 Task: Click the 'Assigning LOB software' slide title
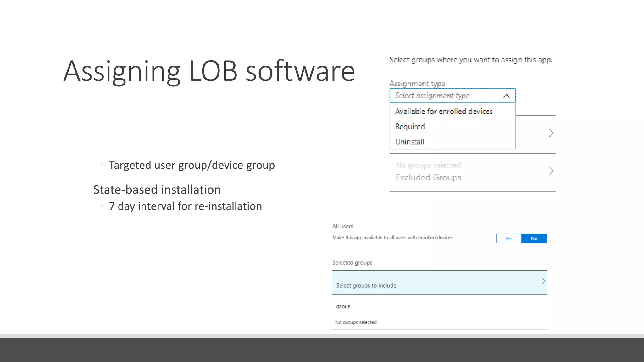click(209, 71)
